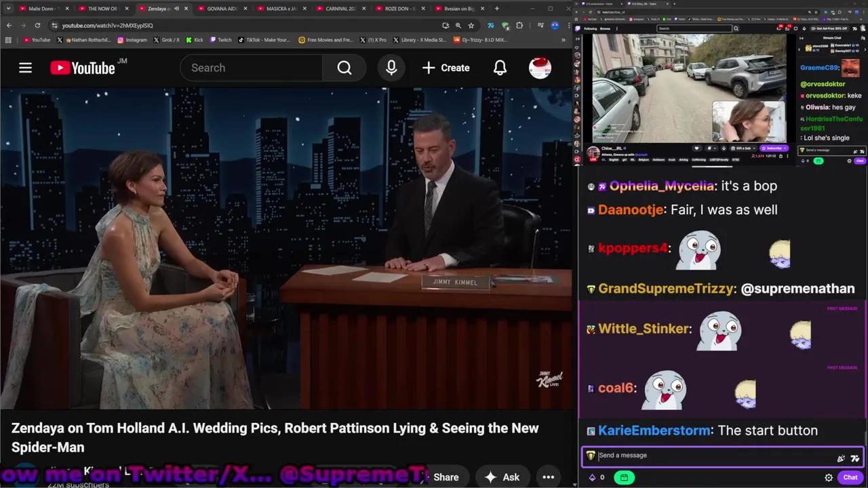The height and width of the screenshot is (488, 868).
Task: Click purple Chat send button at bottom
Action: (x=850, y=477)
